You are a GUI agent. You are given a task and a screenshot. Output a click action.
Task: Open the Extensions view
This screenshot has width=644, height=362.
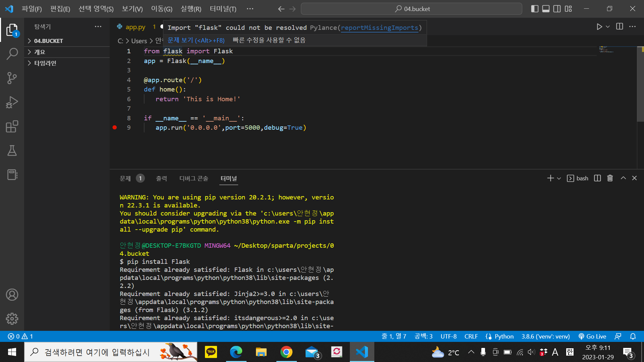click(x=12, y=126)
